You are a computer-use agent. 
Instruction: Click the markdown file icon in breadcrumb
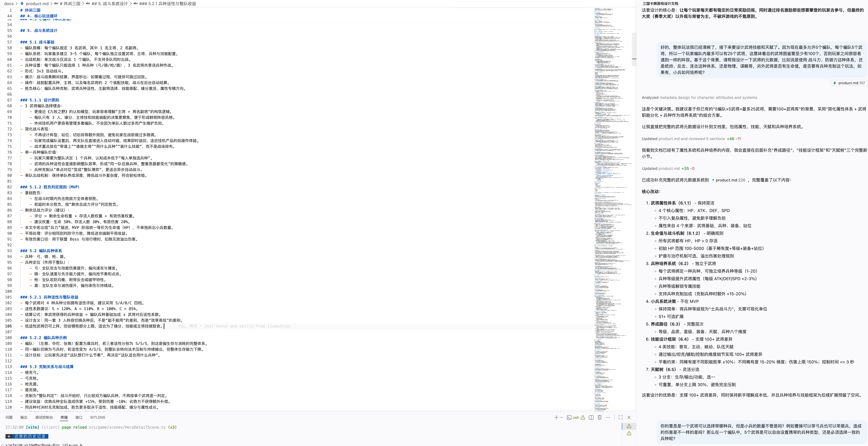pyautogui.click(x=22, y=4)
